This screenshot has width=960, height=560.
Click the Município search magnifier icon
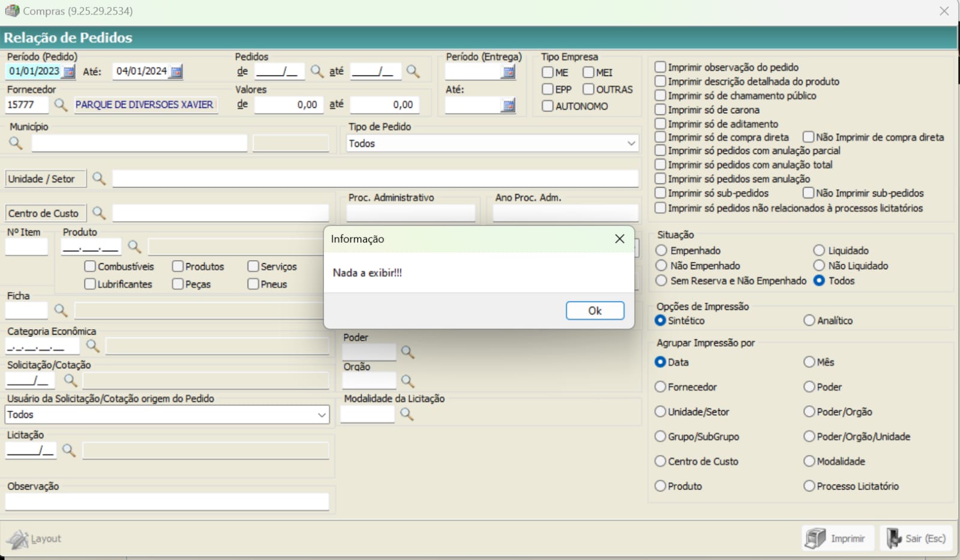click(x=16, y=143)
